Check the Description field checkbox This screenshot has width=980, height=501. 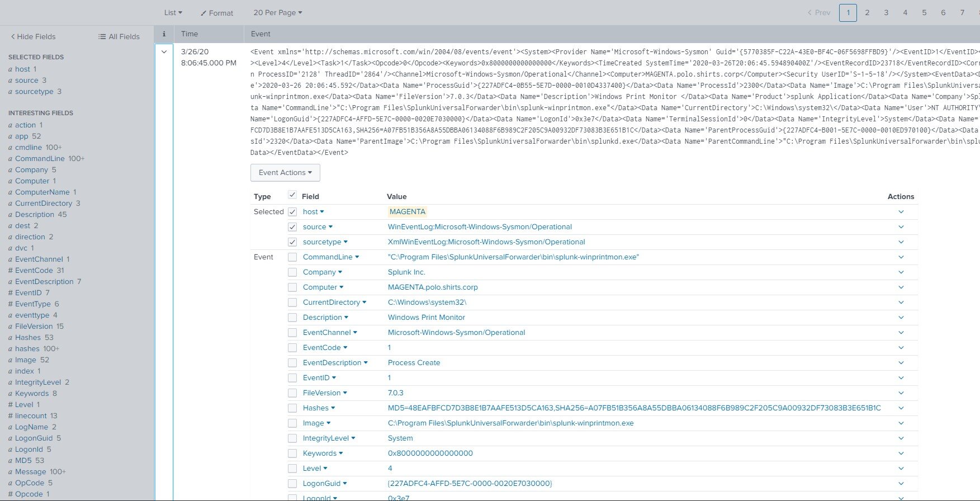tap(292, 318)
